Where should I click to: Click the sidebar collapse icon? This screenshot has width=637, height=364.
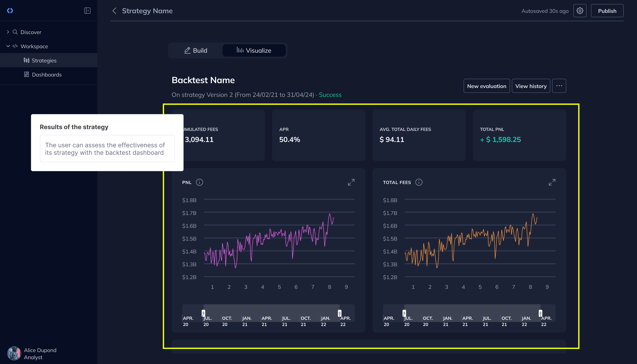coord(87,11)
